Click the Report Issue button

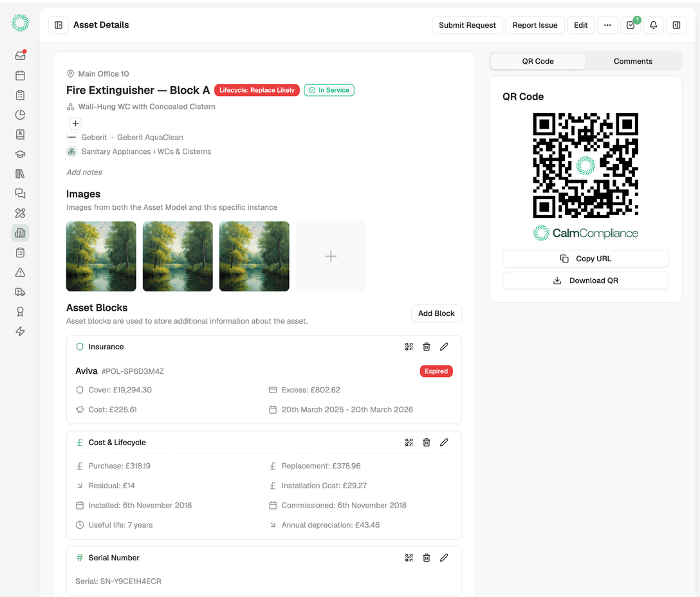pyautogui.click(x=535, y=25)
